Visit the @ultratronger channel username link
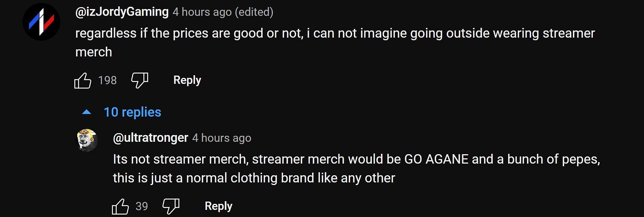The height and width of the screenshot is (217, 644). pos(151,138)
